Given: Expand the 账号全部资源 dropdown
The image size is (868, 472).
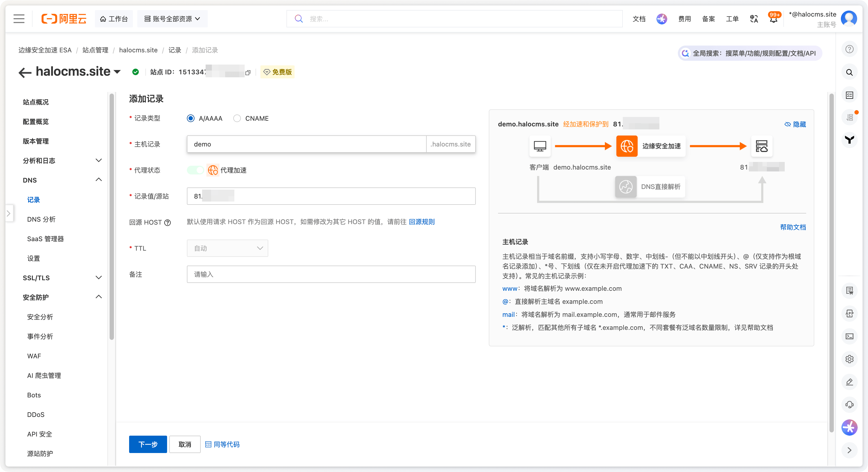Looking at the screenshot, I should pyautogui.click(x=172, y=19).
